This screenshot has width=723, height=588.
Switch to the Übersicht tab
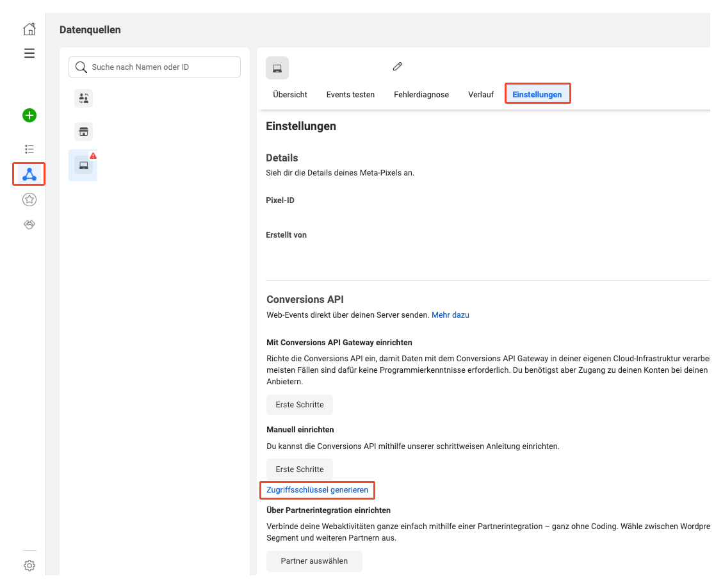tap(289, 95)
